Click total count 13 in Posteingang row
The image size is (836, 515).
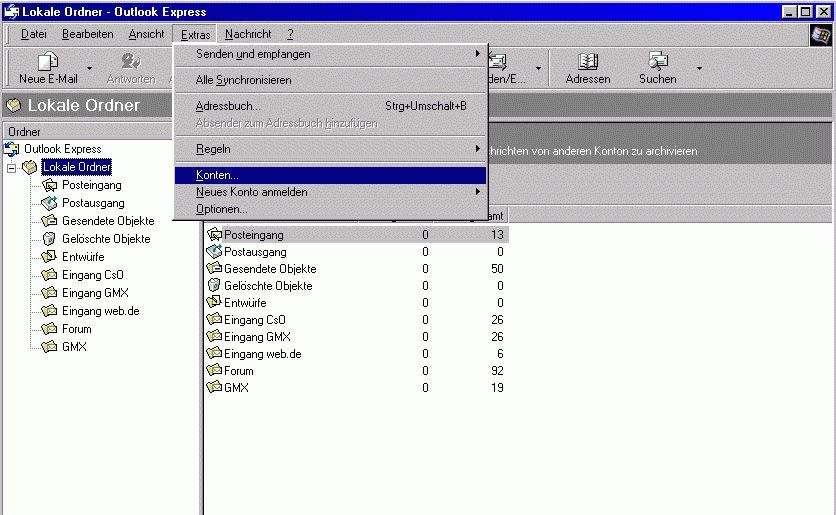[497, 235]
